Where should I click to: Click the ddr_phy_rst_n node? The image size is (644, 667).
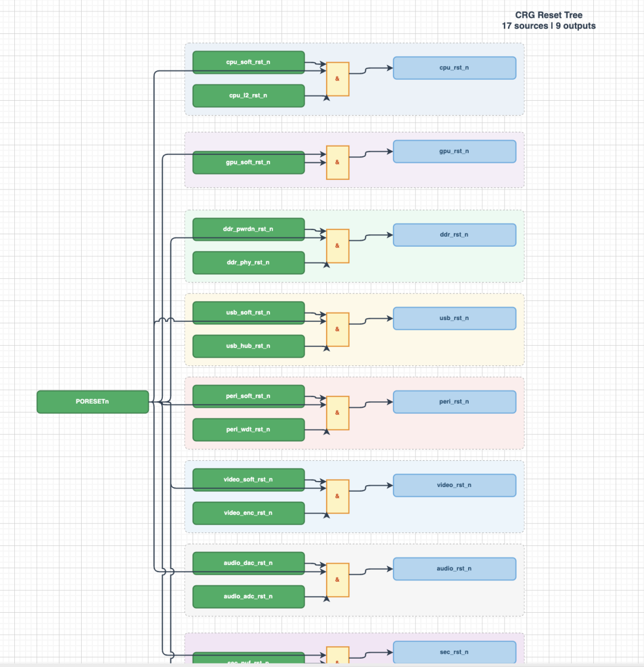[249, 262]
